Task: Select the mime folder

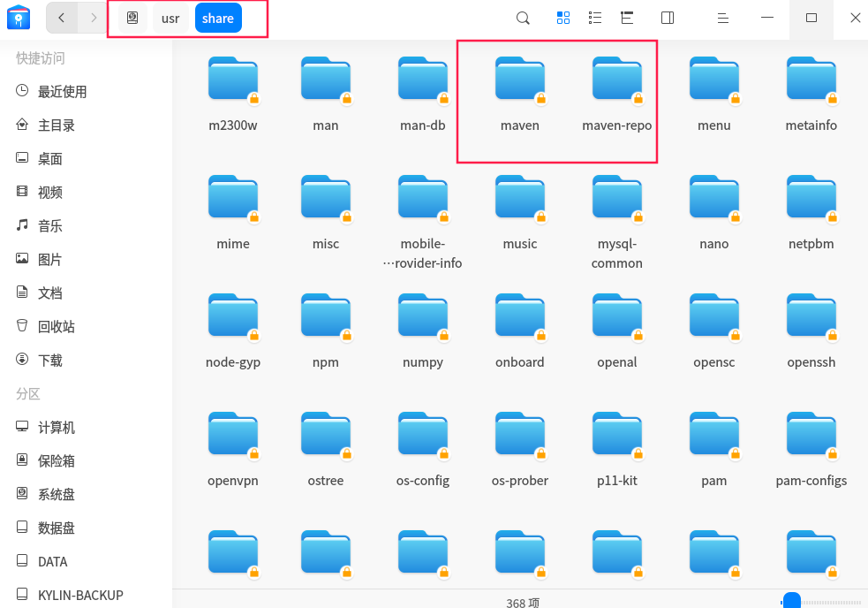Action: 233,213
